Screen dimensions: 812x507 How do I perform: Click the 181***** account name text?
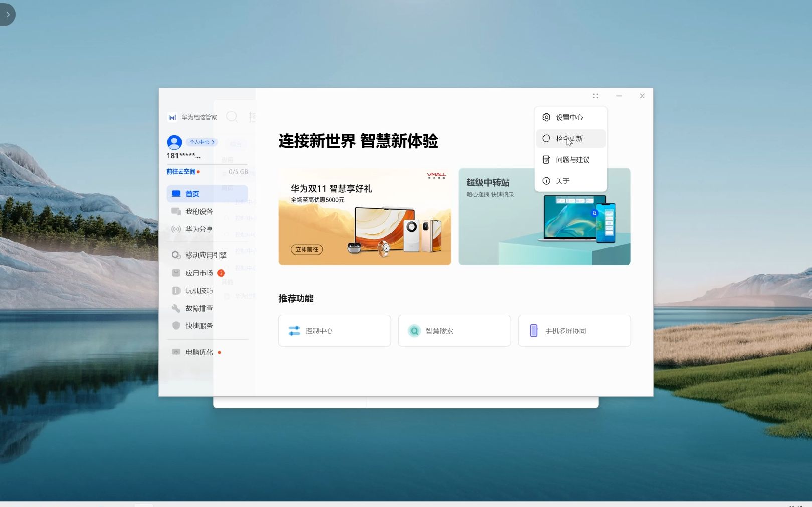click(183, 156)
